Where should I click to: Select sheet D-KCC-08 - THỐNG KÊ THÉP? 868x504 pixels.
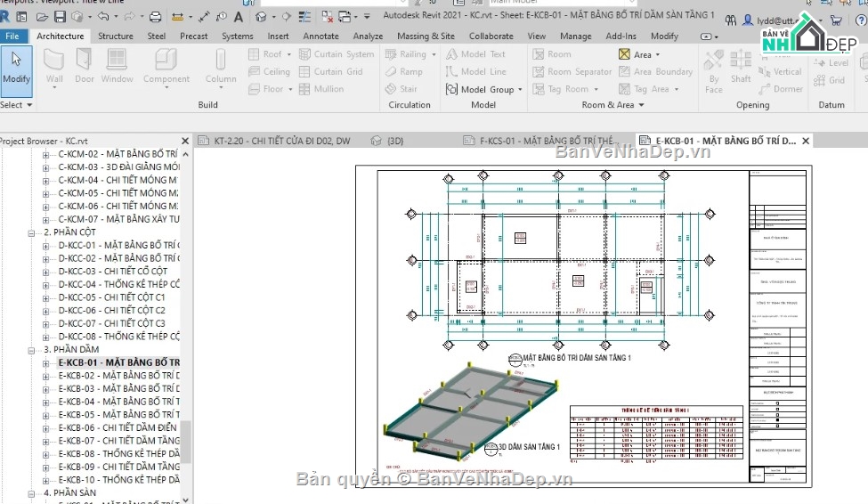pyautogui.click(x=118, y=337)
